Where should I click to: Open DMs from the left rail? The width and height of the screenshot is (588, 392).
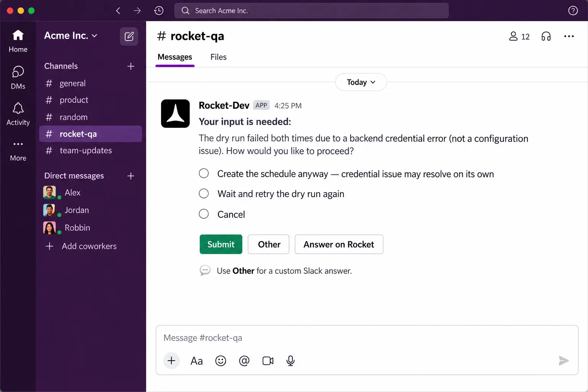point(18,78)
